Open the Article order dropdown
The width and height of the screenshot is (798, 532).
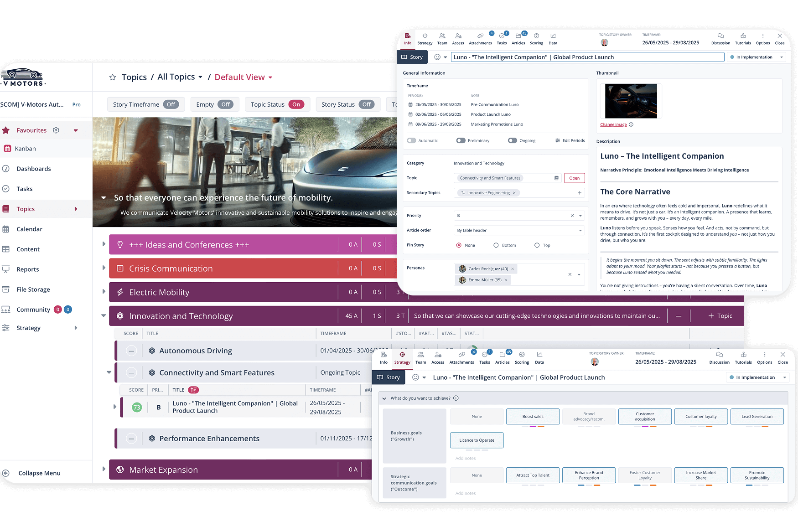pyautogui.click(x=519, y=230)
